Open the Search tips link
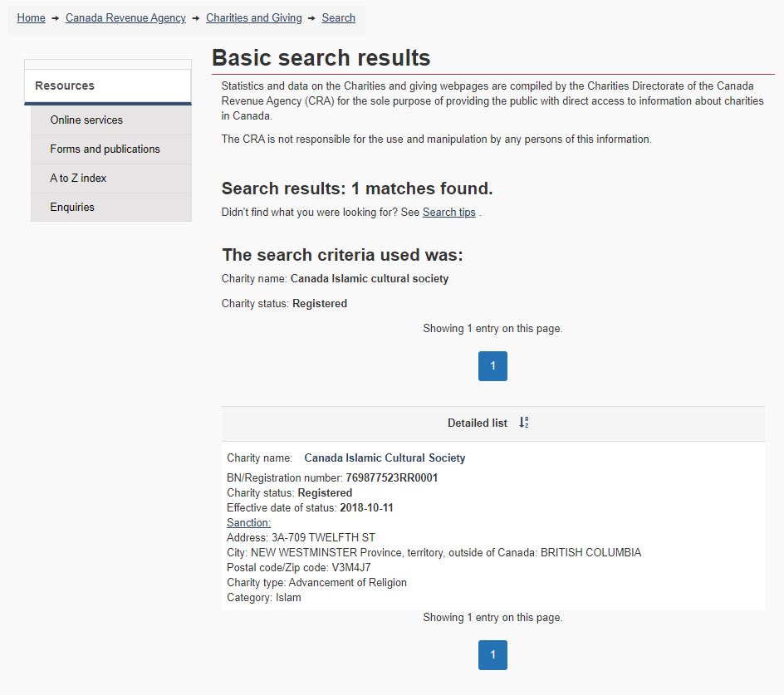784x695 pixels. [x=449, y=212]
